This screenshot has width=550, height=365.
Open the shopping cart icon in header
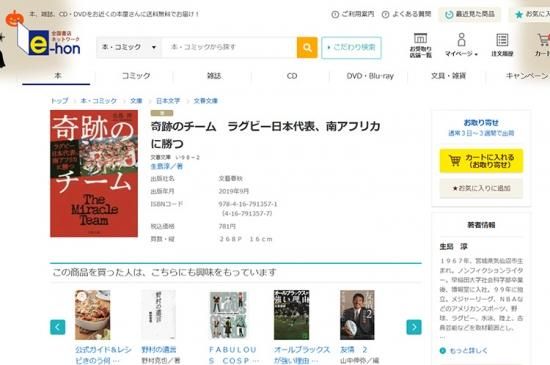click(x=543, y=45)
